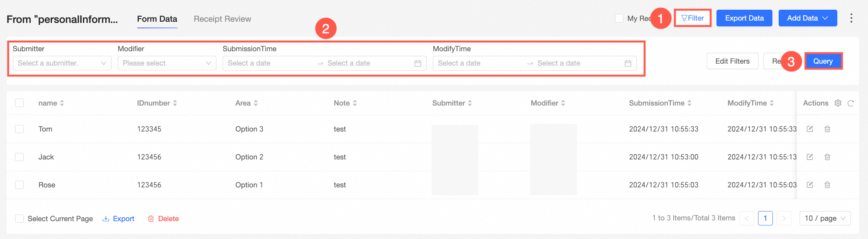Image resolution: width=868 pixels, height=239 pixels.
Task: Click the Export Data button
Action: 744,18
